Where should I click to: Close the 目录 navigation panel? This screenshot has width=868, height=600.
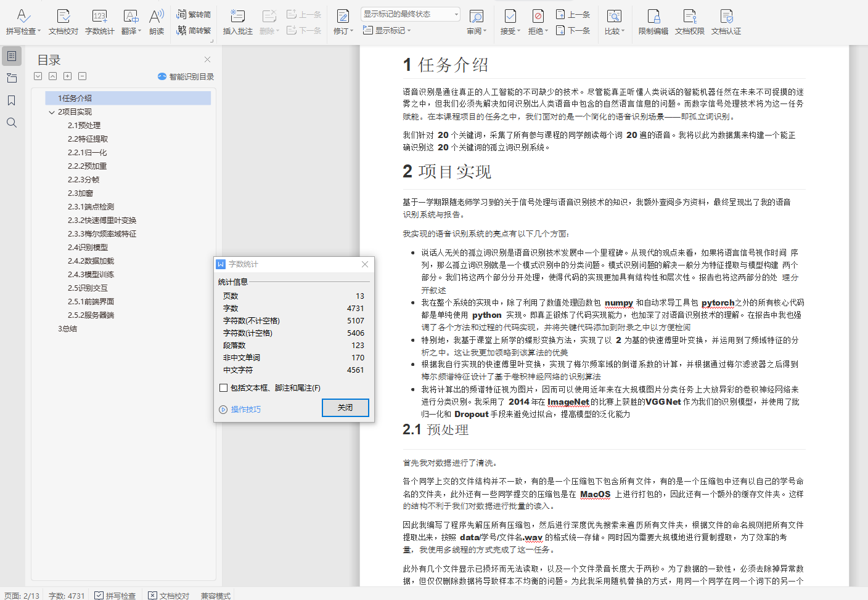(x=208, y=60)
